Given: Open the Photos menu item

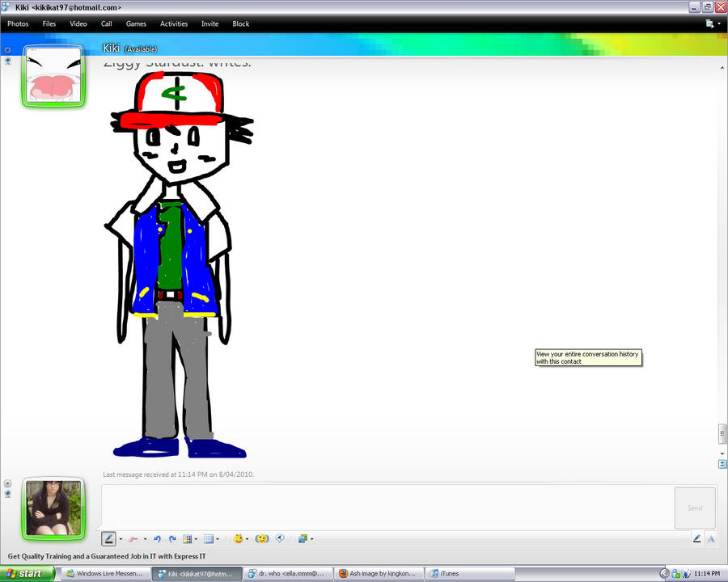Looking at the screenshot, I should pos(18,23).
